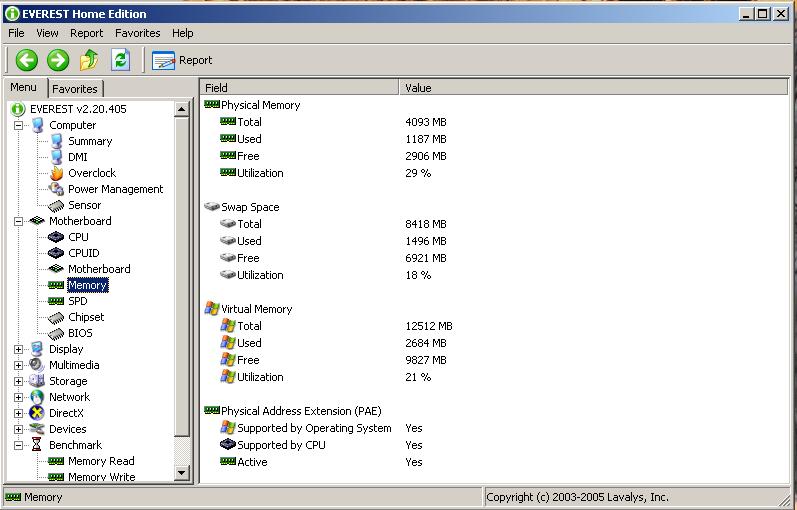Viewport: 797px width, 510px height.
Task: Click the Multimedia speaker icon
Action: coord(37,365)
